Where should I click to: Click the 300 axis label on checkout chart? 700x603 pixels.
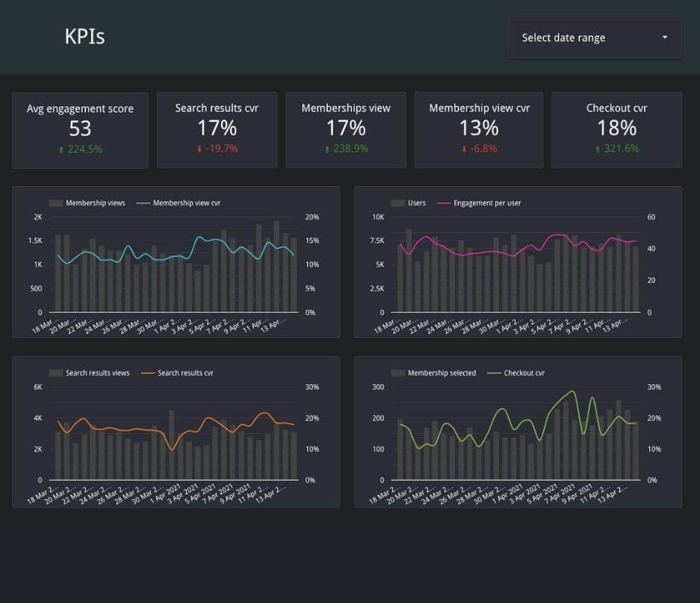[x=378, y=387]
